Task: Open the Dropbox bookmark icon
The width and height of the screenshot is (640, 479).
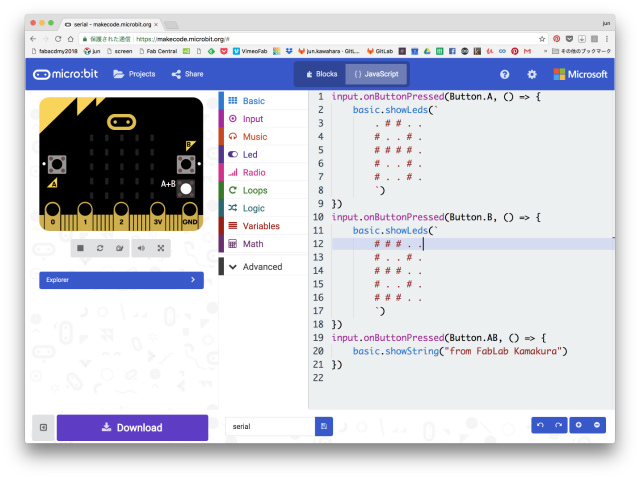Action: 289,51
